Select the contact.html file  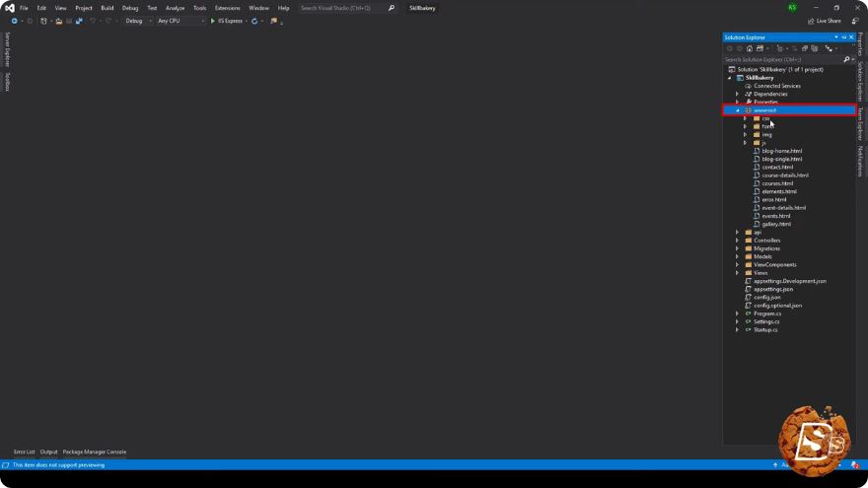(777, 167)
